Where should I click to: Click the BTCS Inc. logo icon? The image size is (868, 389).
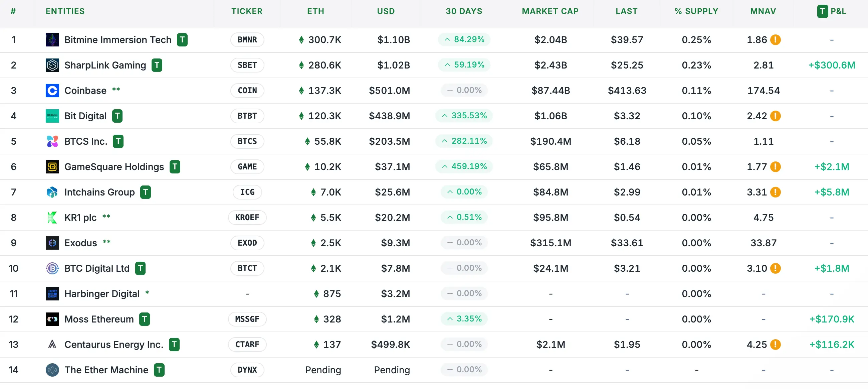pyautogui.click(x=52, y=141)
